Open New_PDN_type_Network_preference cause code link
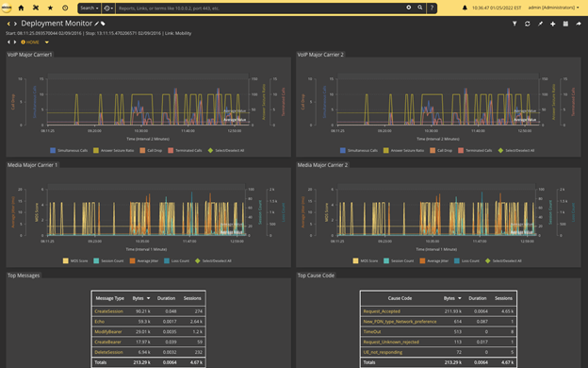The image size is (588, 368). 400,322
